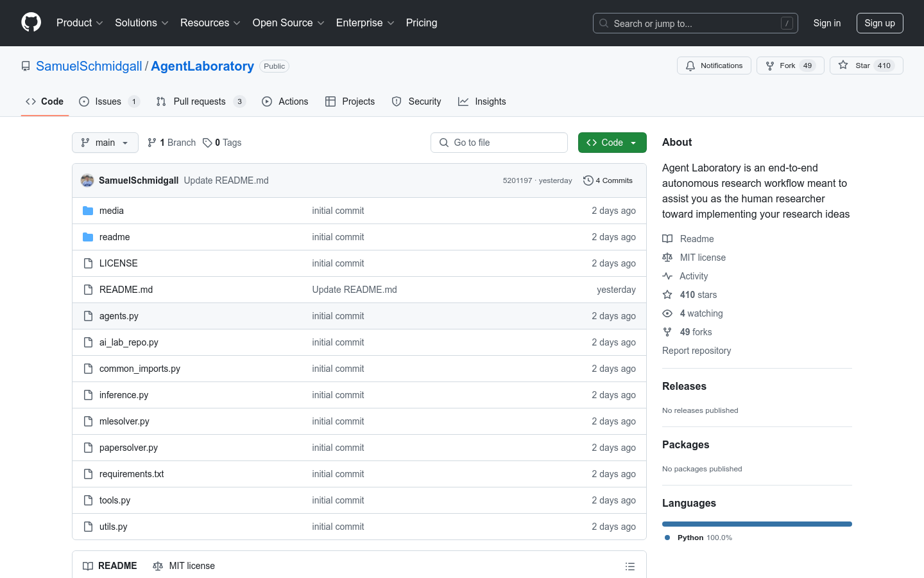The height and width of the screenshot is (578, 924).
Task: Click the Sign up button
Action: (880, 23)
